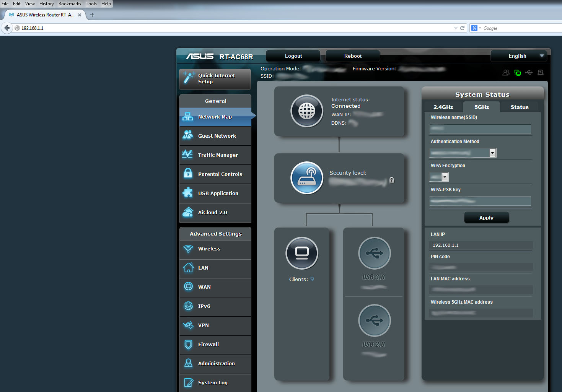Click the USB 2.0 port icon
Image resolution: width=562 pixels, height=392 pixels.
[x=374, y=320]
